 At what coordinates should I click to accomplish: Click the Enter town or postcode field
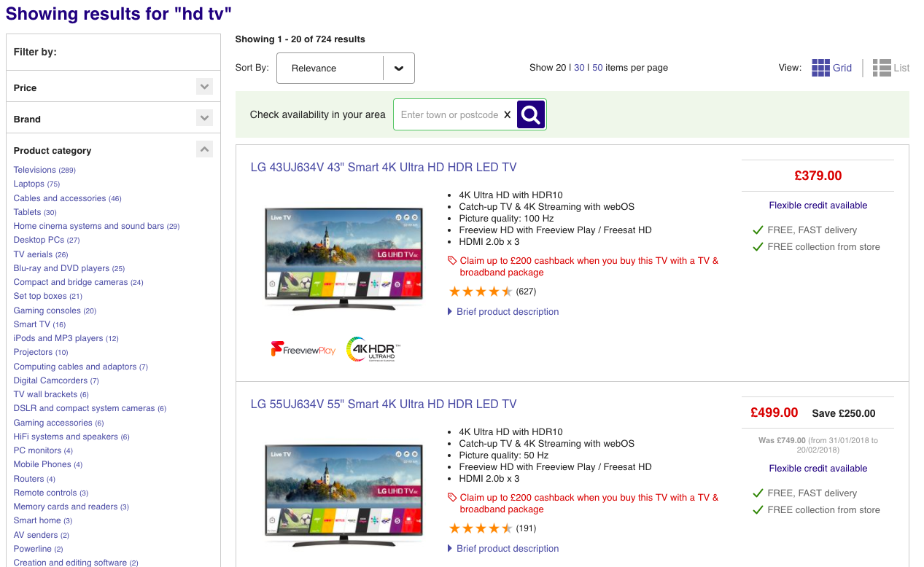(x=449, y=115)
